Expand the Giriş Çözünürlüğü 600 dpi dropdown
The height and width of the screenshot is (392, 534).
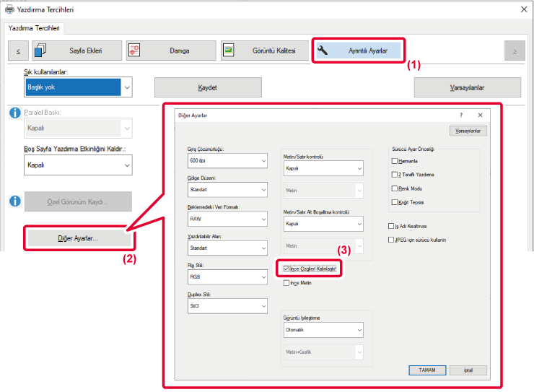[x=227, y=162]
